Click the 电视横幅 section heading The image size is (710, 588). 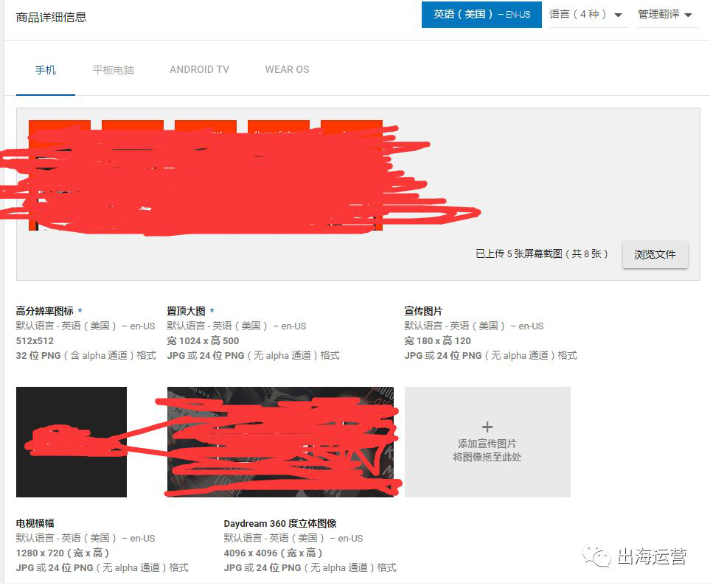[35, 523]
